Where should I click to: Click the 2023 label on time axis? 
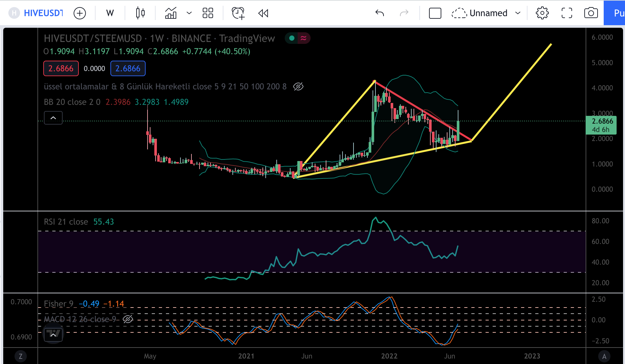[x=532, y=356]
